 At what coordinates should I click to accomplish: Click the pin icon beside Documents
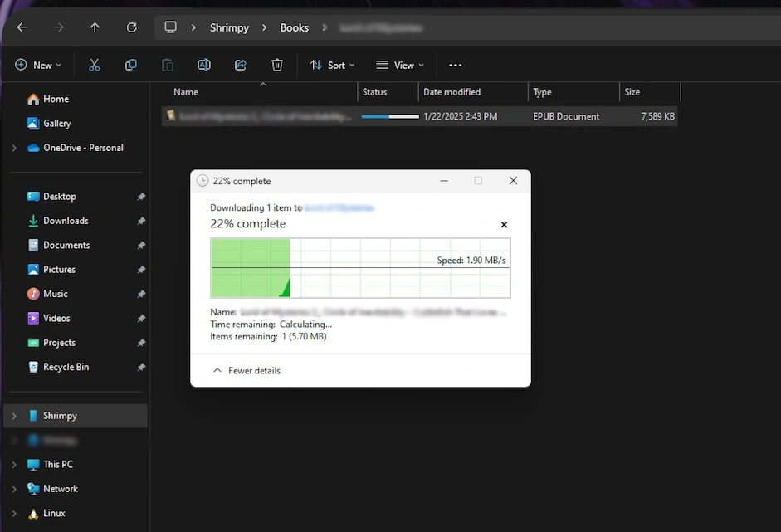pos(141,245)
